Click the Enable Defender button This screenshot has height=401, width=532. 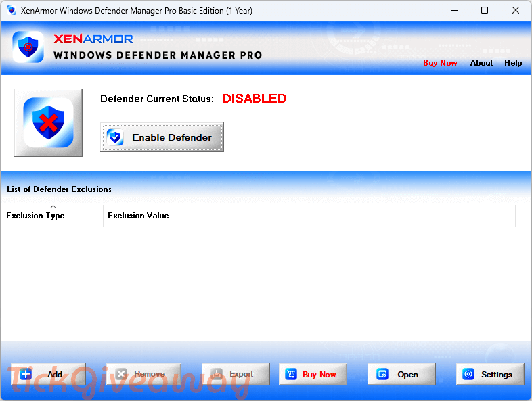162,137
